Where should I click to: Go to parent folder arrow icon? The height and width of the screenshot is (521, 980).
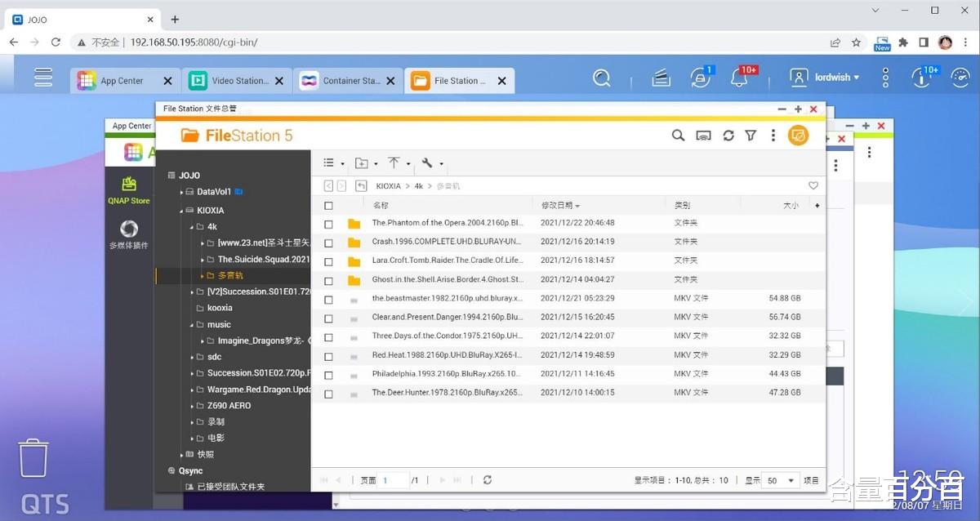(361, 186)
